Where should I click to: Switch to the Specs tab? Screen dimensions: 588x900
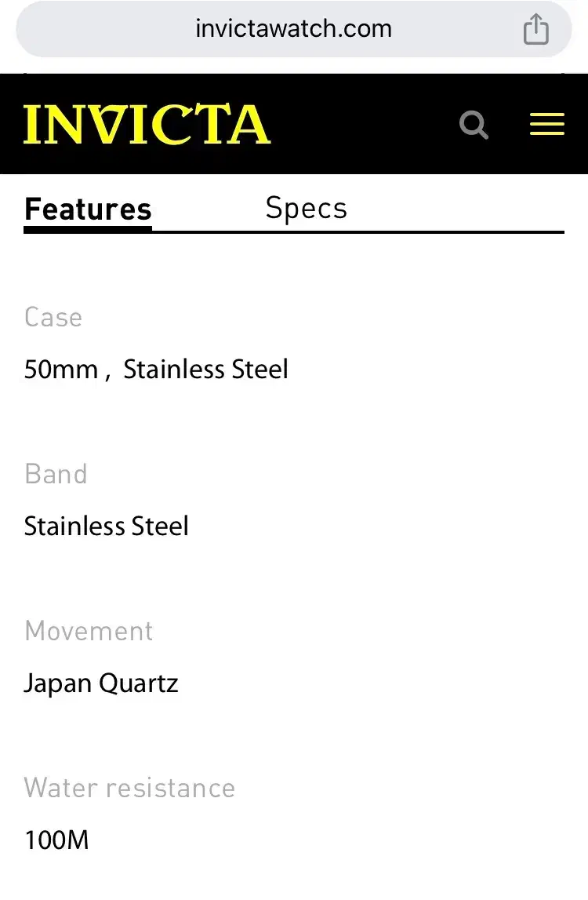[x=306, y=208]
